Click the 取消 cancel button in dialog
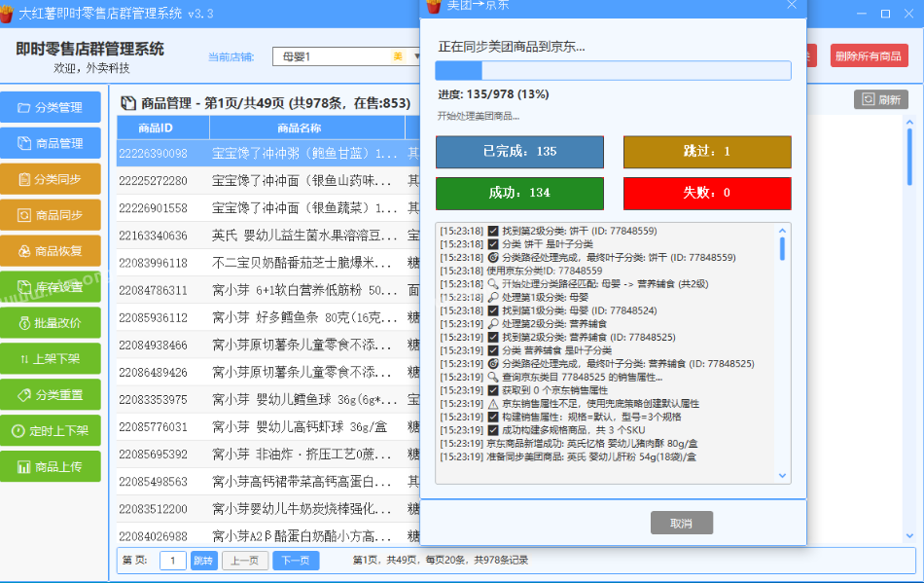This screenshot has height=583, width=924. tap(681, 523)
